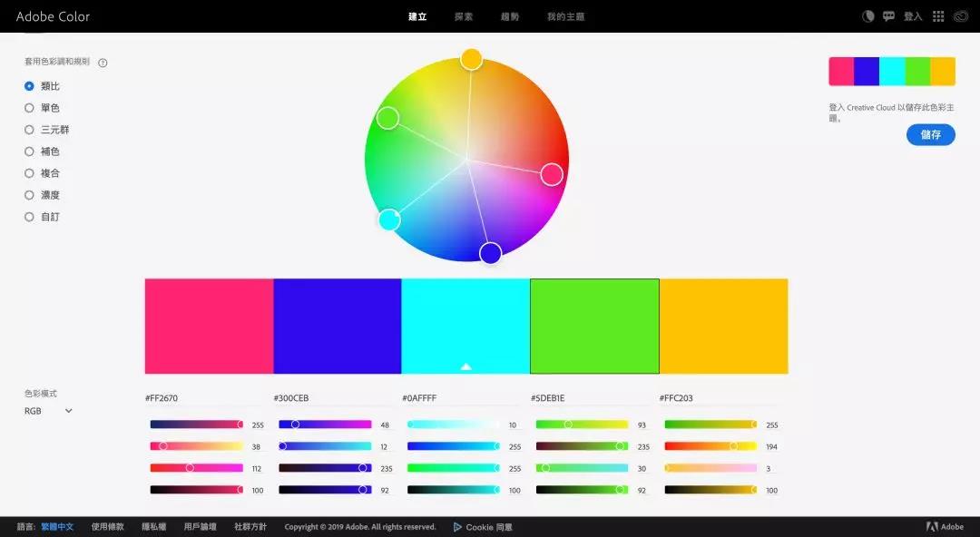This screenshot has width=980, height=537.
Task: Select the 複合 harmony rule
Action: pyautogui.click(x=42, y=173)
